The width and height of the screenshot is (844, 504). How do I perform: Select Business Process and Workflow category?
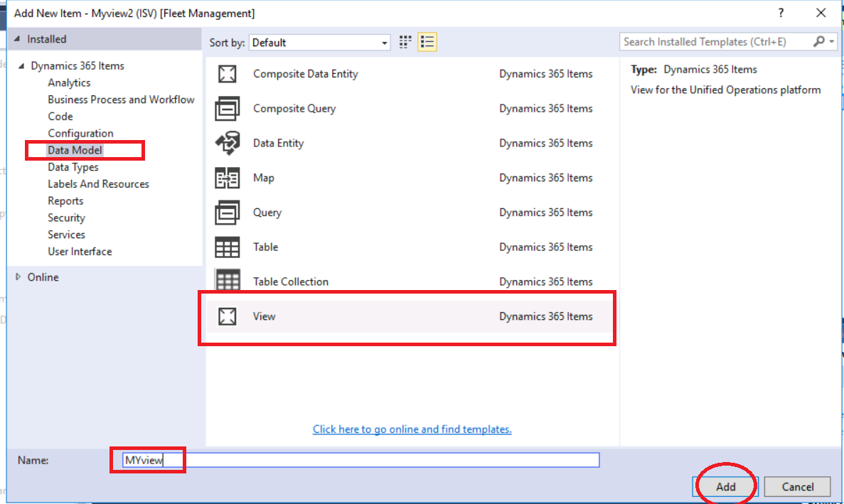point(121,100)
